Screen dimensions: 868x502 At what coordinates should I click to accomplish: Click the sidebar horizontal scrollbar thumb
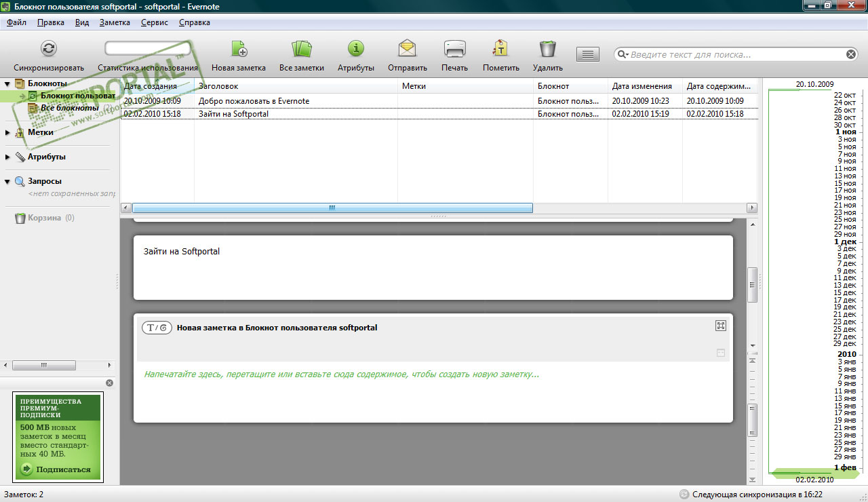coord(44,365)
